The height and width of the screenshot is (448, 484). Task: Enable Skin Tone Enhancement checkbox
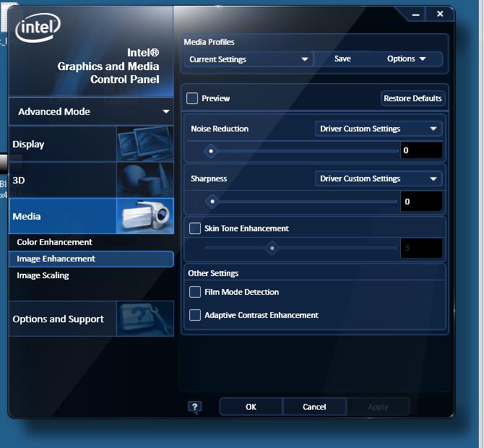pos(195,228)
